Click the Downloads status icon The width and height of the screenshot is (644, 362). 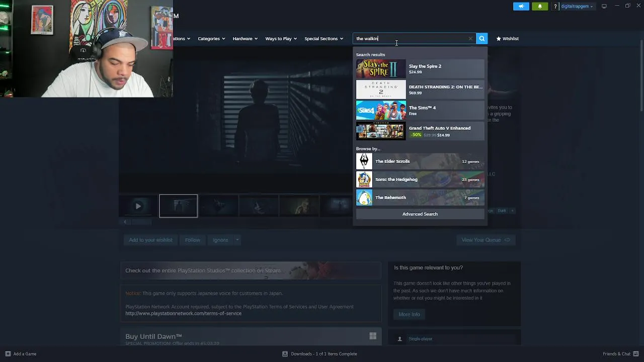pos(285,354)
